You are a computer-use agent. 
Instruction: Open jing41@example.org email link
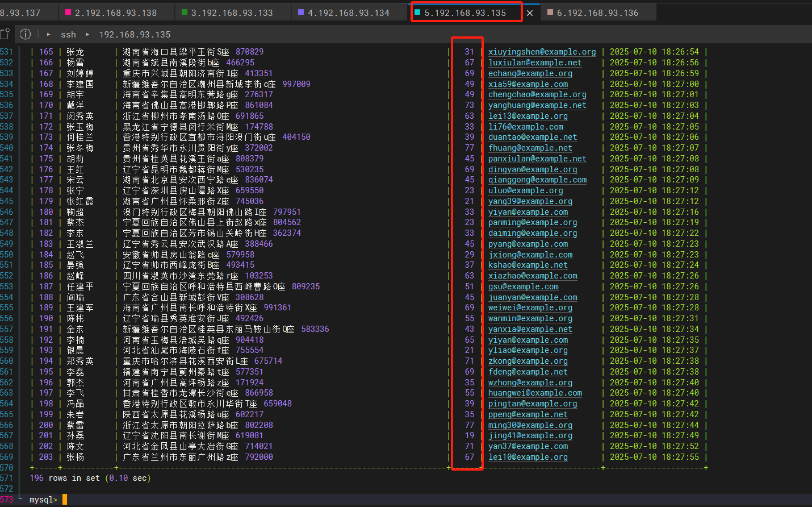530,435
